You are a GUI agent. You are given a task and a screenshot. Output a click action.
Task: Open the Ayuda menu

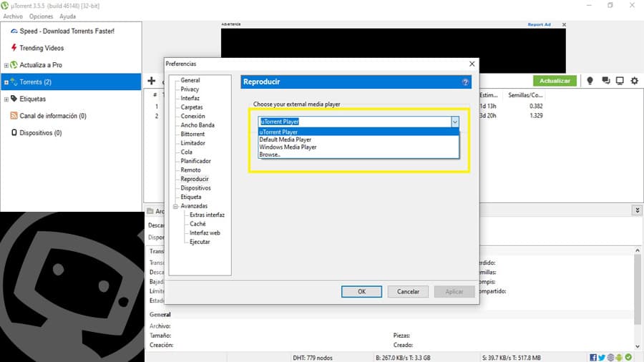(x=67, y=16)
